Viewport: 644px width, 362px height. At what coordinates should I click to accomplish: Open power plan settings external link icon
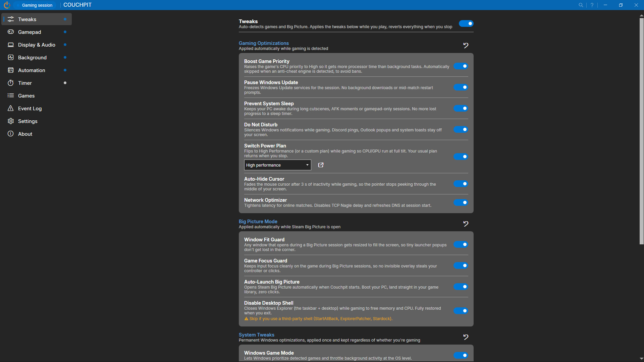pos(321,165)
